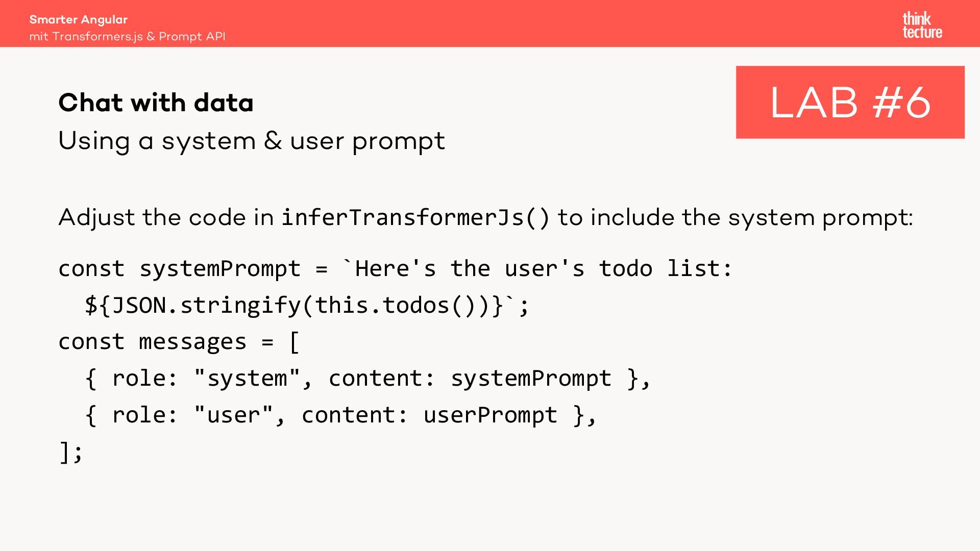980x551 pixels.
Task: Click the JSON.stringify call in code
Action: [x=207, y=306]
